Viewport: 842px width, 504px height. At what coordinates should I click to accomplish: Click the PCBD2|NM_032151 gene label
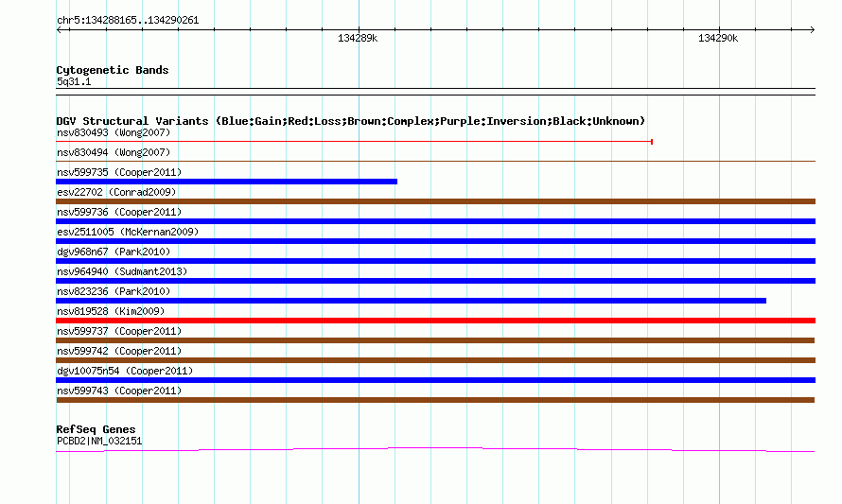coord(99,442)
